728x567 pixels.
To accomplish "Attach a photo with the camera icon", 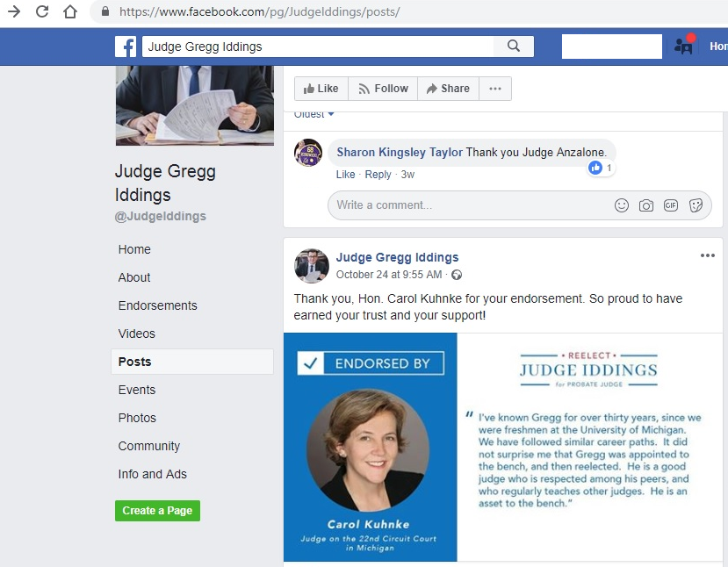I will click(x=645, y=205).
